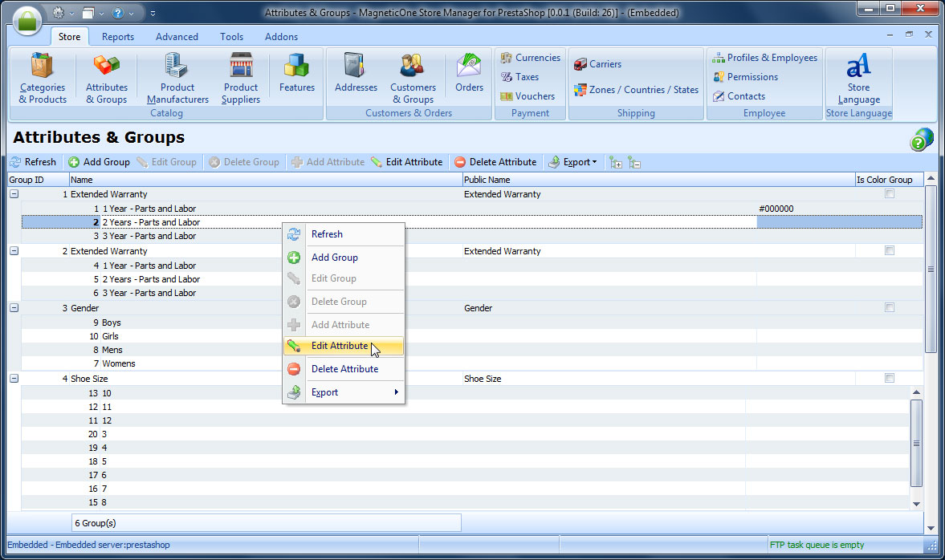Sort by the Is Color Group column header

[889, 180]
